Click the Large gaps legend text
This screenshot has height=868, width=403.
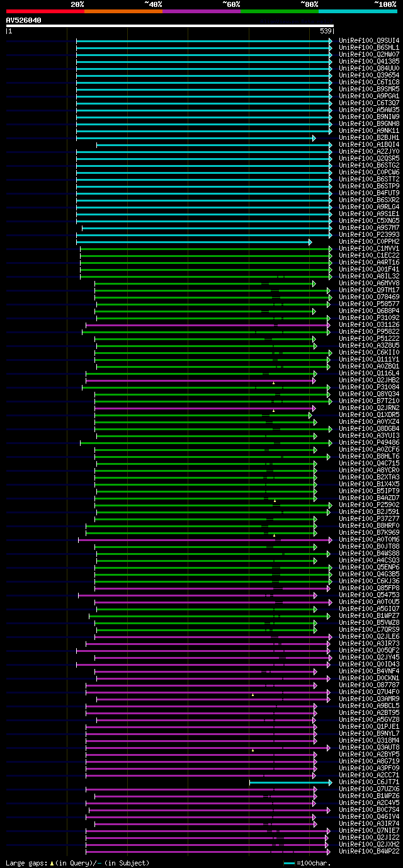pos(77,863)
